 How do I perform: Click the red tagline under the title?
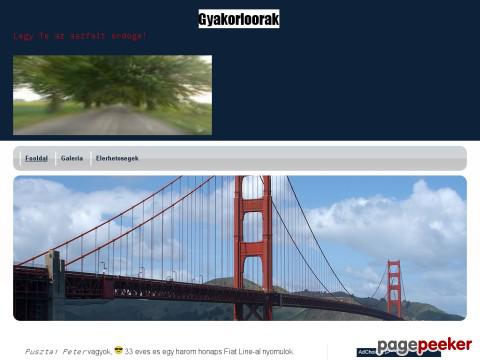click(80, 36)
